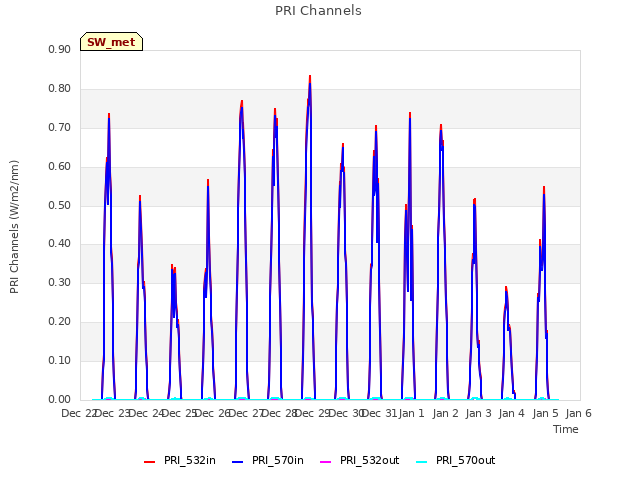Click the Jan 2 x-axis tick label
Viewport: 640px width, 480px height.
(x=445, y=413)
